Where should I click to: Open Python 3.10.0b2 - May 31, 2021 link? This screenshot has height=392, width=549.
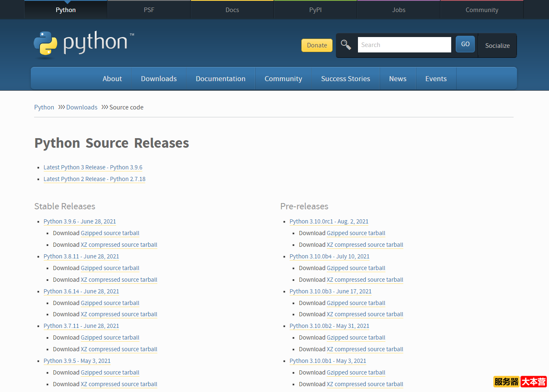coord(330,326)
